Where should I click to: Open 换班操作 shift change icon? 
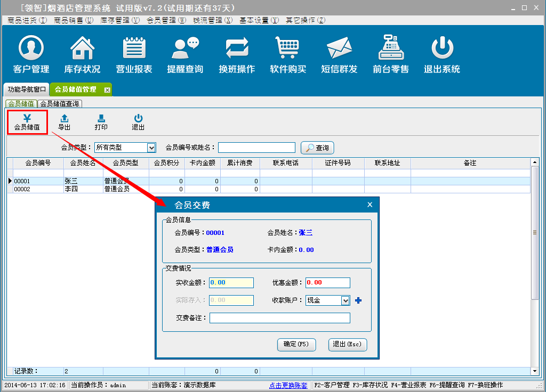click(237, 54)
